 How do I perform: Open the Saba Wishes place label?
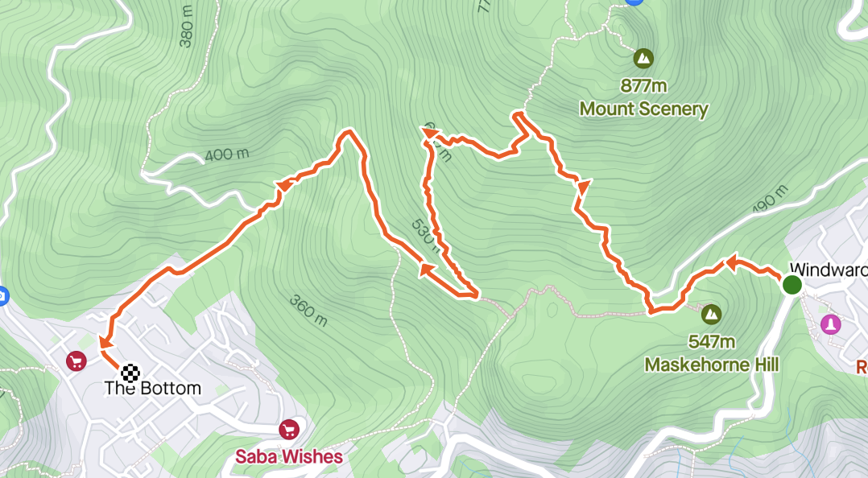click(x=289, y=456)
